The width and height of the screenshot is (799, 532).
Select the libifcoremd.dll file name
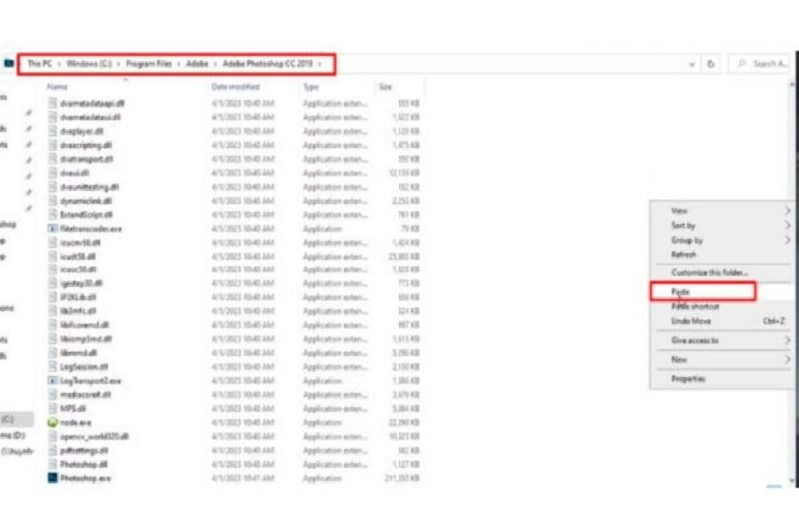[x=84, y=325]
